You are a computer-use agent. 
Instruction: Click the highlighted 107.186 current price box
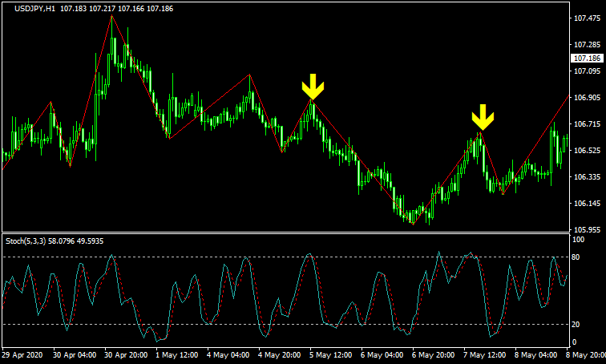(587, 59)
